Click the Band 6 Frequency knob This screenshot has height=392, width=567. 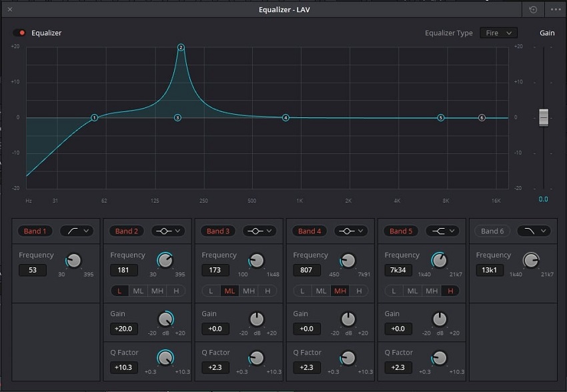530,261
